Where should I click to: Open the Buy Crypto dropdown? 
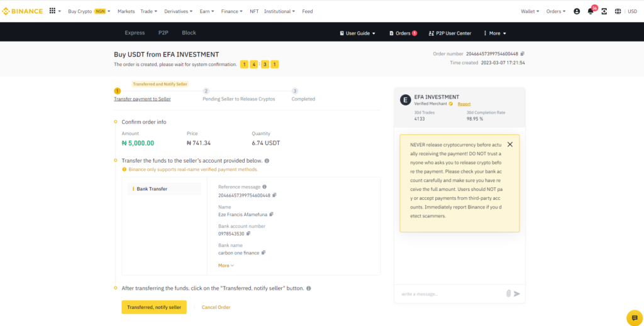coord(89,11)
